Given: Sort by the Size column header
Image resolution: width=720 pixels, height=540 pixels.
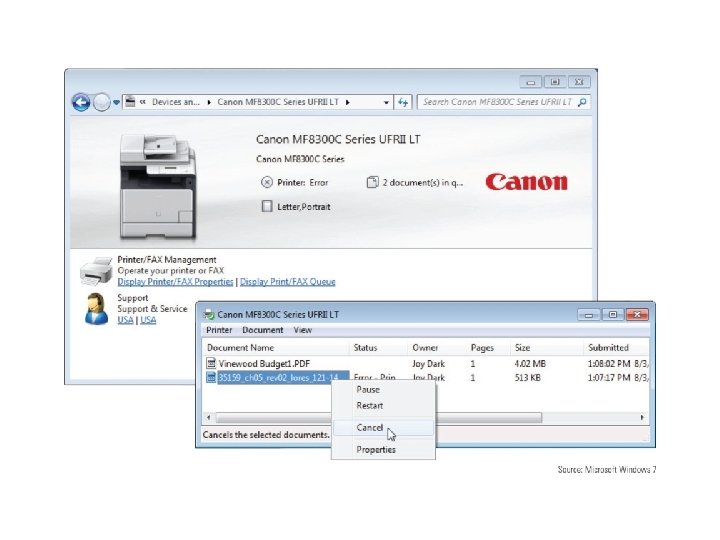Looking at the screenshot, I should pyautogui.click(x=547, y=348).
